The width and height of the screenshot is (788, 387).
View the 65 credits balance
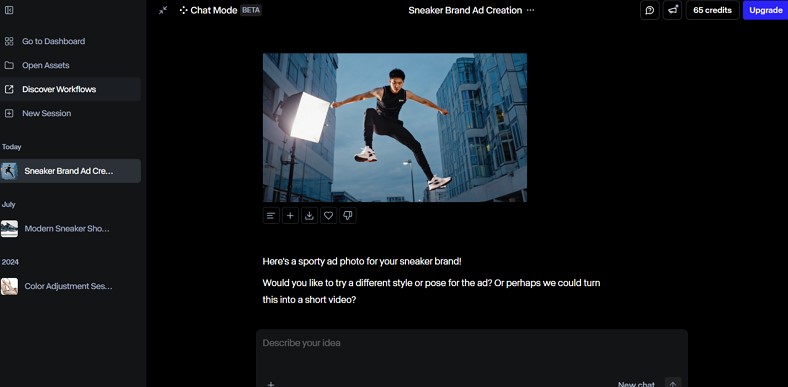click(712, 10)
